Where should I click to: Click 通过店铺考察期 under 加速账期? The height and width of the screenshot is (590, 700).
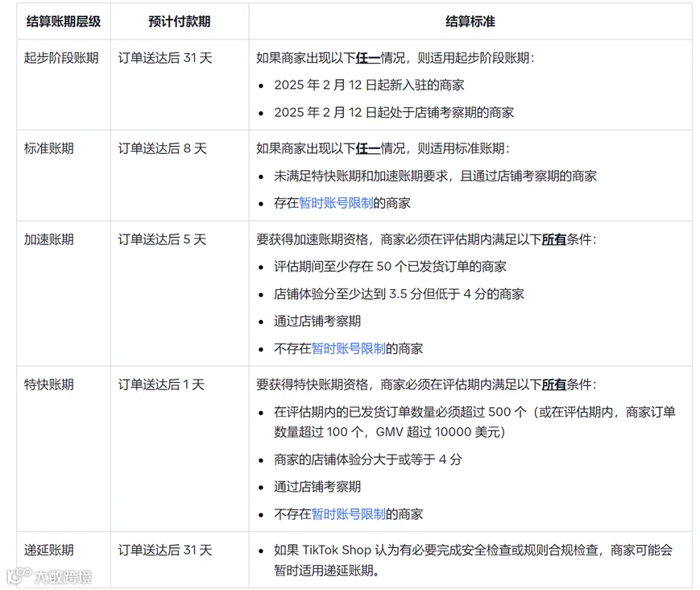pos(317,321)
